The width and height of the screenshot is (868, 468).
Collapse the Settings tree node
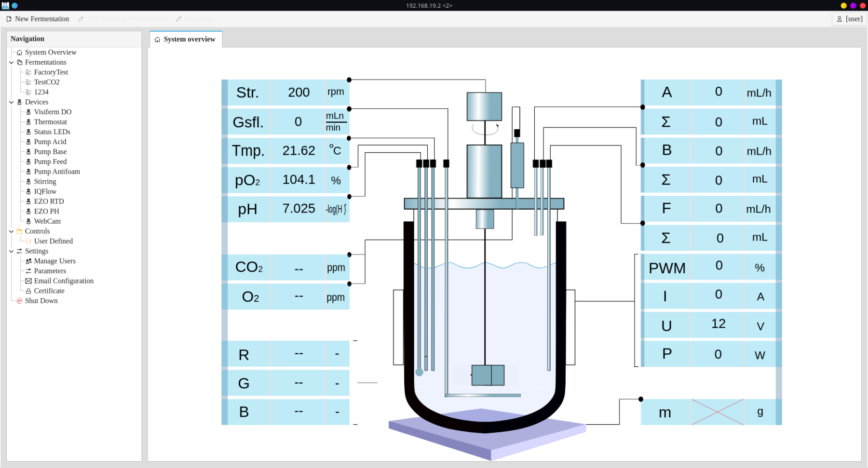tap(11, 251)
